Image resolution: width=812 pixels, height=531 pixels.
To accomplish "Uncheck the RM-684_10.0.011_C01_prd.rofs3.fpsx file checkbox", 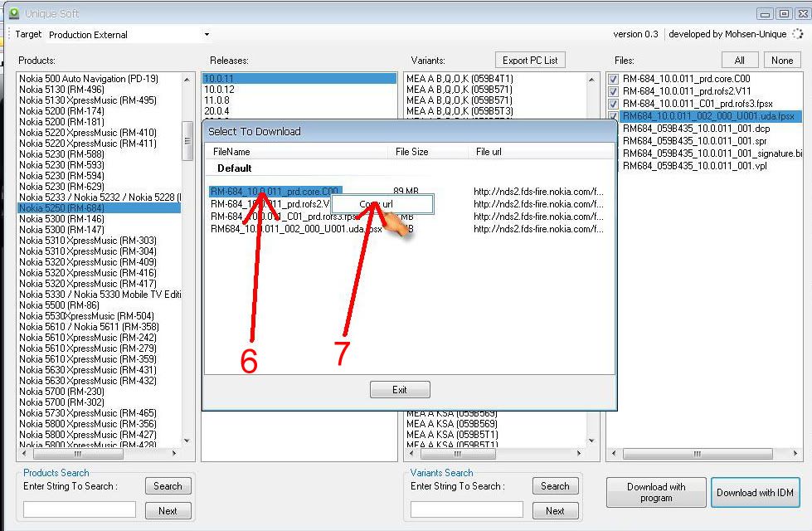I will click(613, 105).
